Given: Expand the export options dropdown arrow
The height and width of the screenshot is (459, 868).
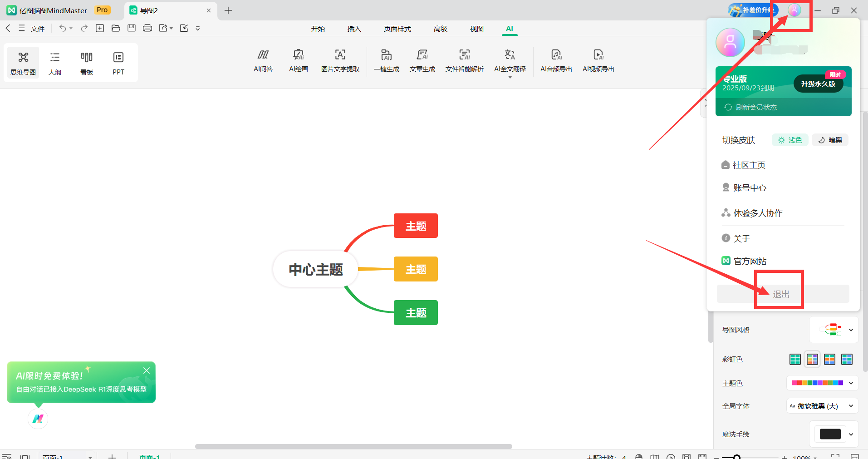Looking at the screenshot, I should pos(171,28).
